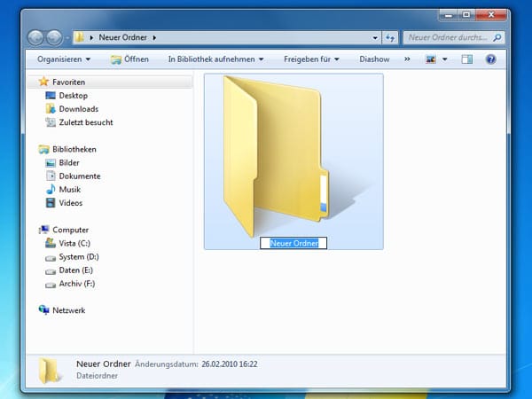The width and height of the screenshot is (532, 399).
Task: Show hidden toolbar commands via double chevron
Action: point(407,59)
